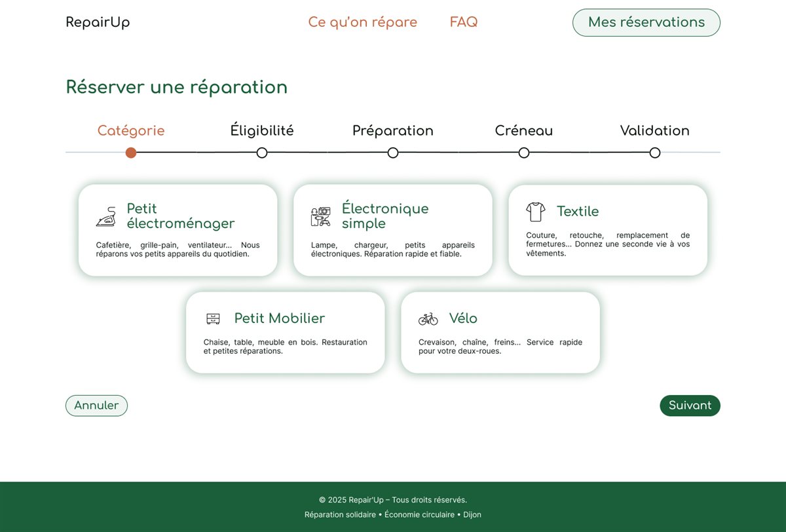
Task: Click the description starting 'Lampe, chargeur'
Action: pos(393,250)
